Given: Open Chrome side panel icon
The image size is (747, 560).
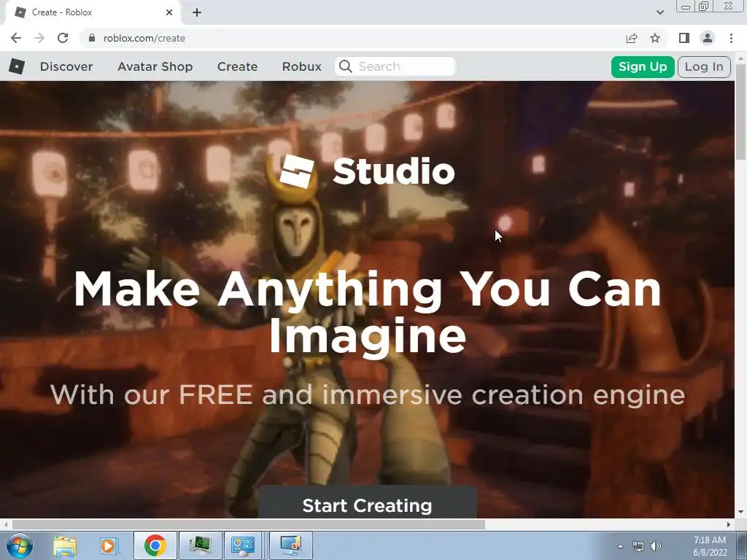Looking at the screenshot, I should coord(684,38).
